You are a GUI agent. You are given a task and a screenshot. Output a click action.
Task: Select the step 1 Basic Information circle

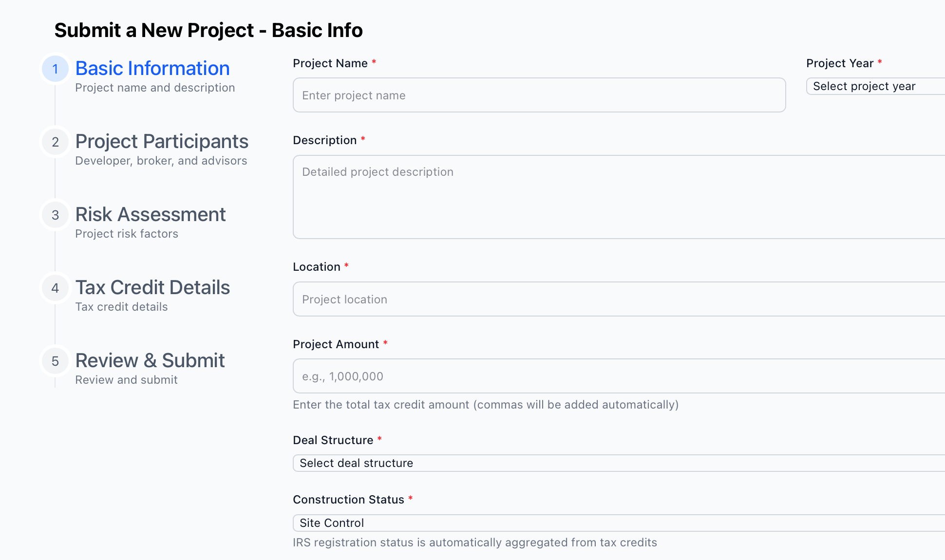pos(55,68)
